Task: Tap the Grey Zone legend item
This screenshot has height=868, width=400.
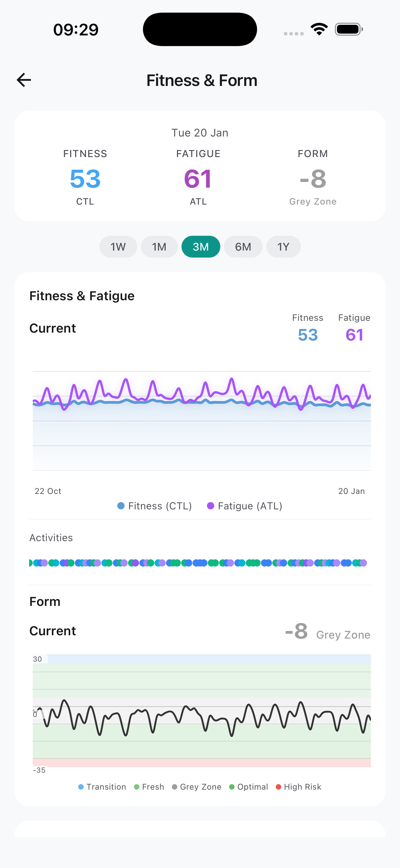Action: pos(197,787)
